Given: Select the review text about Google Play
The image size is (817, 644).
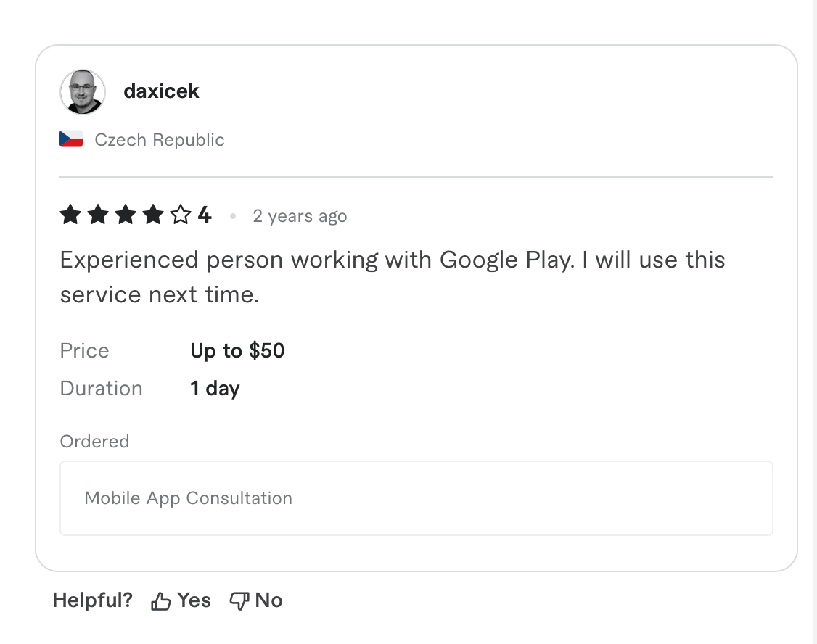Looking at the screenshot, I should pos(392,276).
